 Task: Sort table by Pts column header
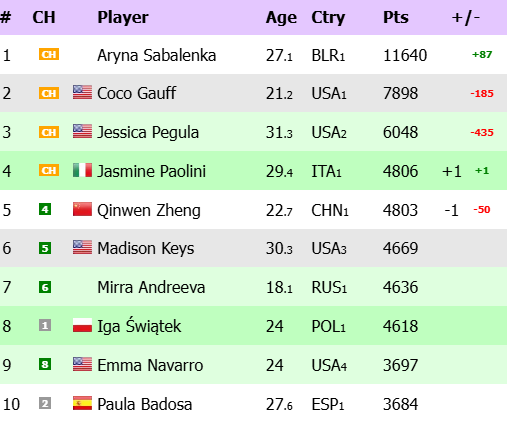[x=396, y=17]
